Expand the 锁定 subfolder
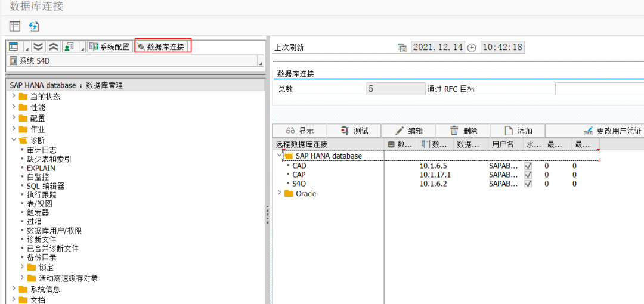Image resolution: width=644 pixels, height=304 pixels. 22,267
